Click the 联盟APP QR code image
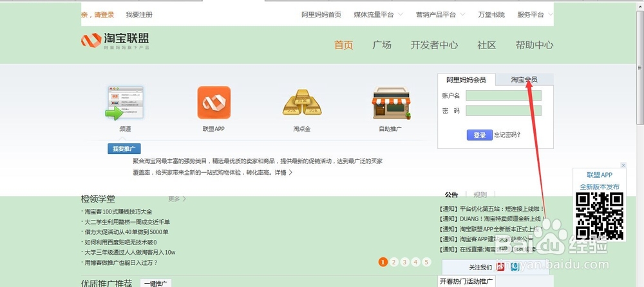This screenshot has height=287, width=644. pyautogui.click(x=599, y=216)
